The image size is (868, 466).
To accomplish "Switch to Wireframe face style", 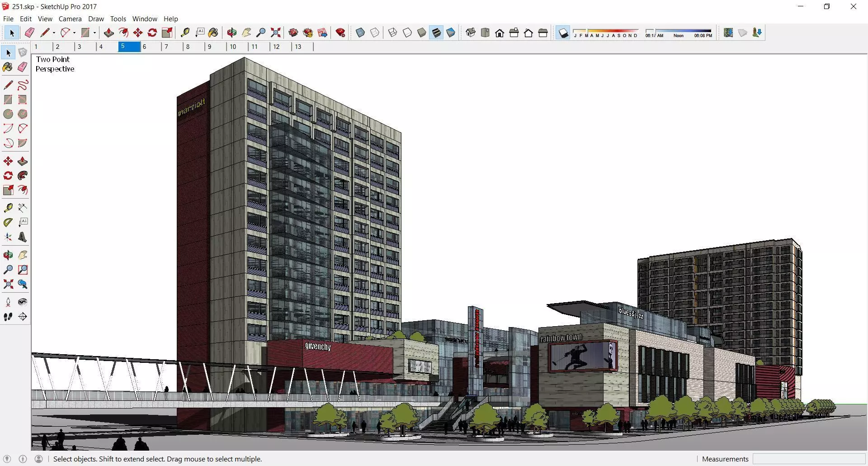I will (x=393, y=33).
